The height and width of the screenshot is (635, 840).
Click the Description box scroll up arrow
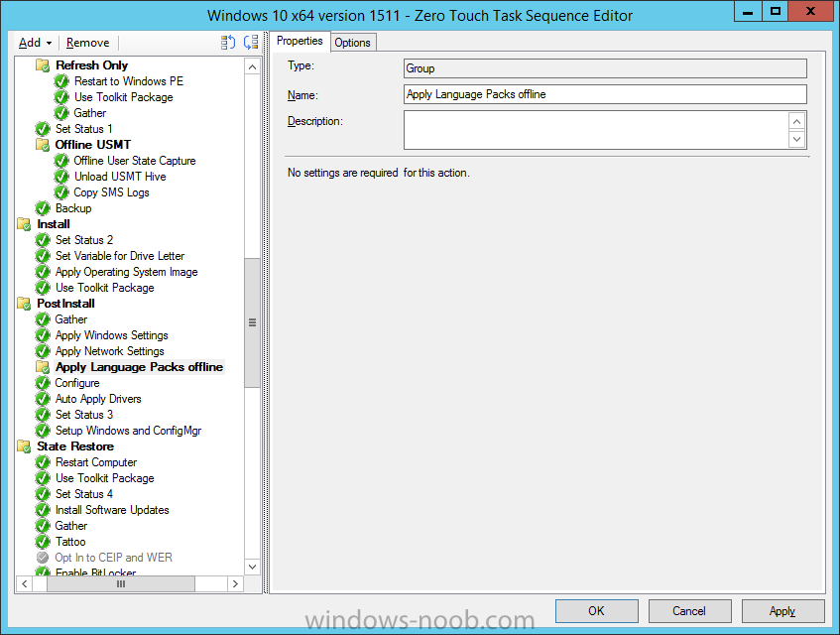(797, 122)
